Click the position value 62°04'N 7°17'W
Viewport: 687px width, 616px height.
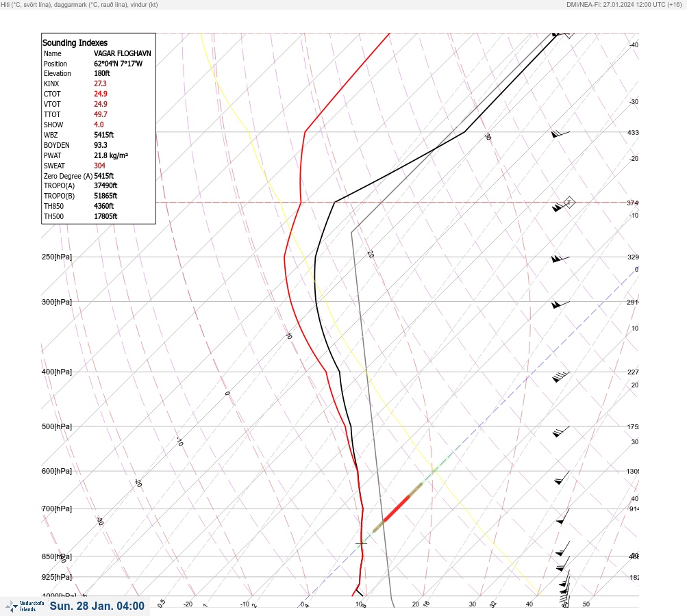[x=118, y=64]
